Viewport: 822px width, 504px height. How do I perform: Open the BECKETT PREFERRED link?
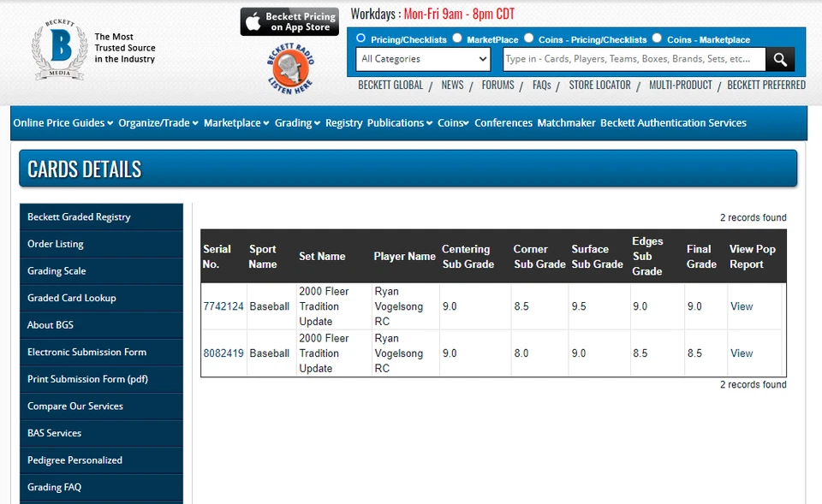[766, 86]
